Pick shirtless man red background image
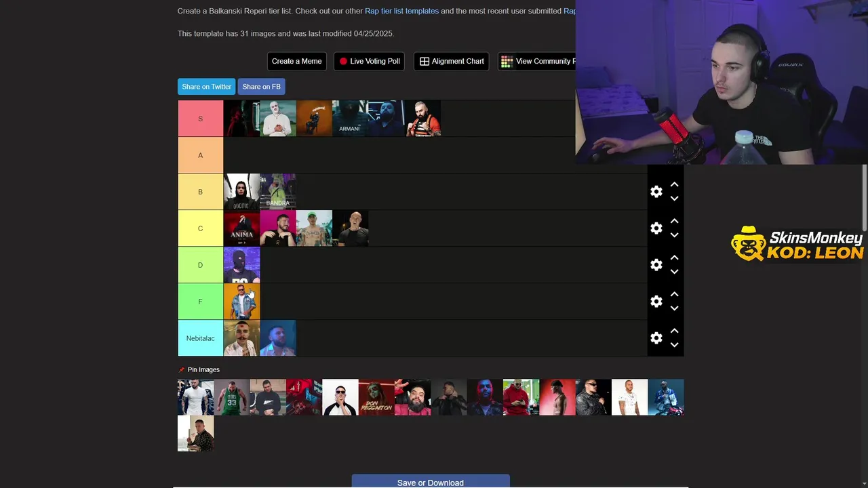 pos(557,397)
